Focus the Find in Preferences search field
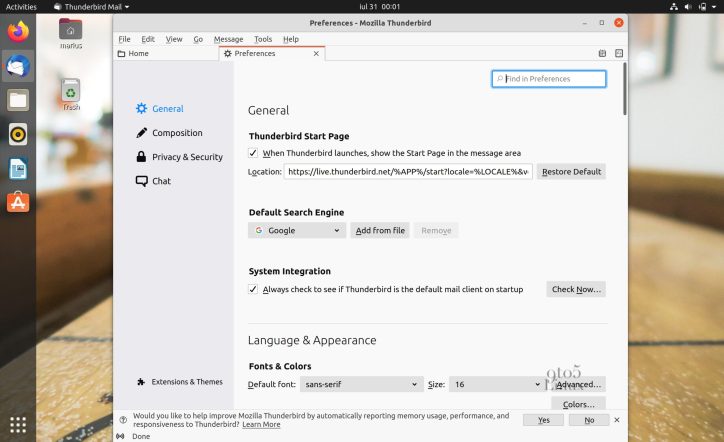Screen dimensions: 724x442 tap(549, 79)
